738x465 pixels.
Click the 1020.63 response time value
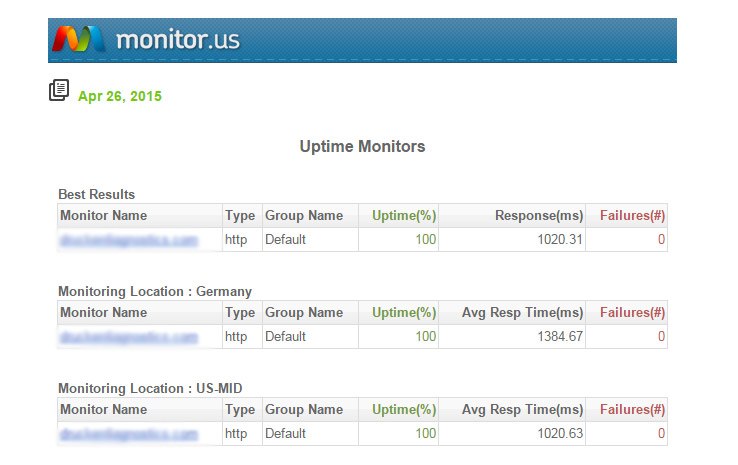tap(560, 433)
